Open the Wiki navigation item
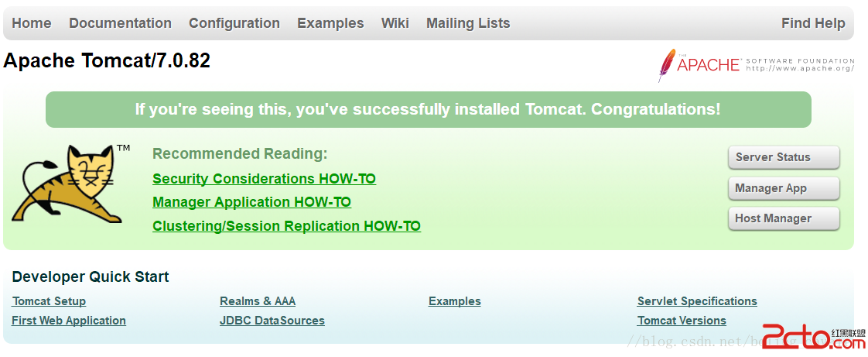 [x=395, y=23]
